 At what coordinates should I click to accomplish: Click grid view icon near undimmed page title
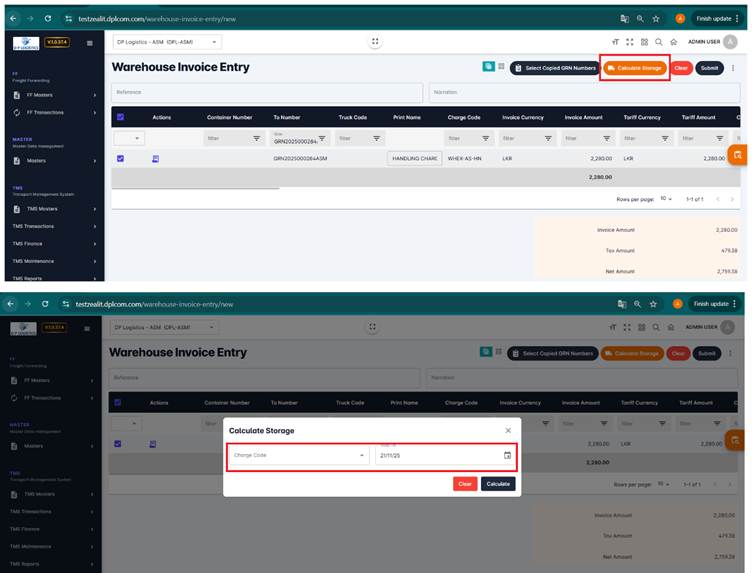501,66
